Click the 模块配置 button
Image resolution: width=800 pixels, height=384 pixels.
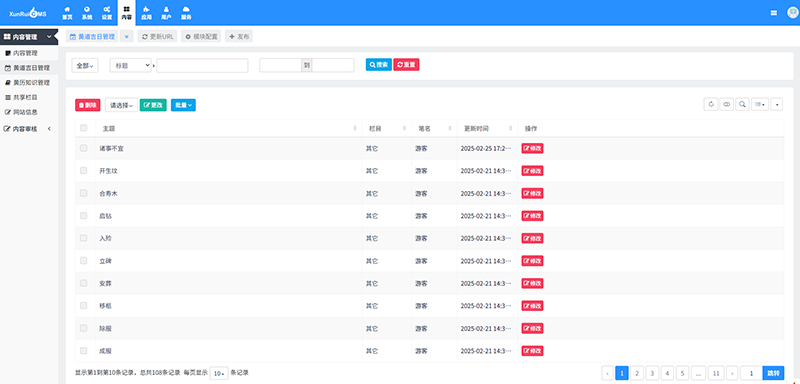tap(201, 36)
